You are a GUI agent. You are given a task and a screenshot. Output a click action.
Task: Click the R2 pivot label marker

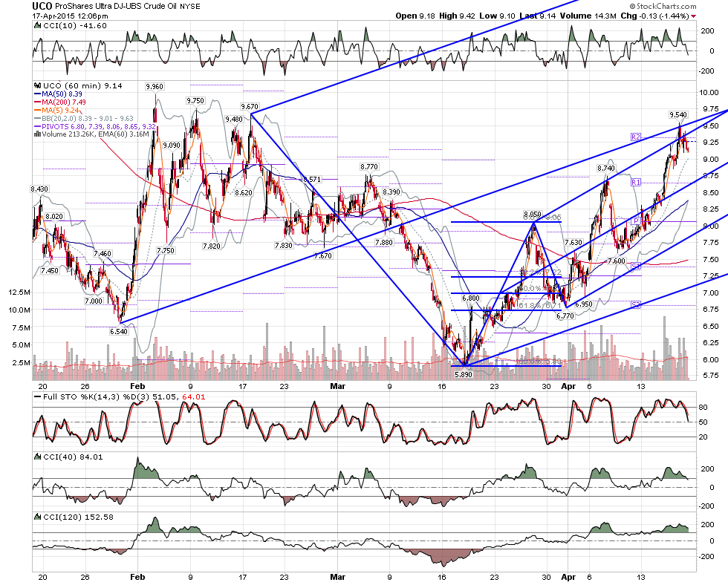pyautogui.click(x=636, y=137)
